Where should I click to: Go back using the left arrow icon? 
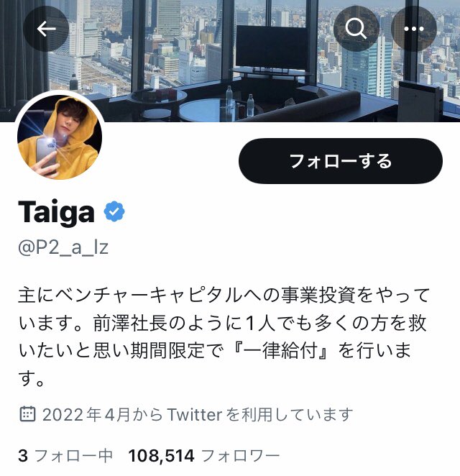coord(46,29)
